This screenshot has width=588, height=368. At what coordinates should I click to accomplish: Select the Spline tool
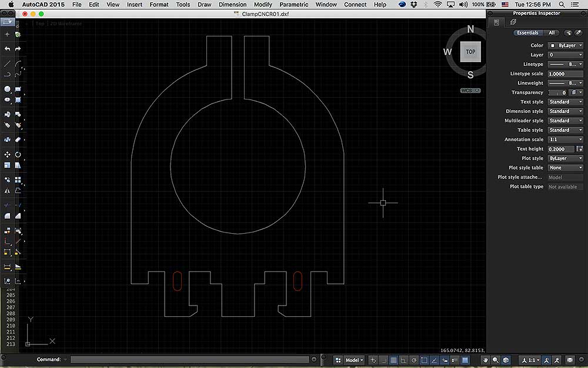pos(18,74)
